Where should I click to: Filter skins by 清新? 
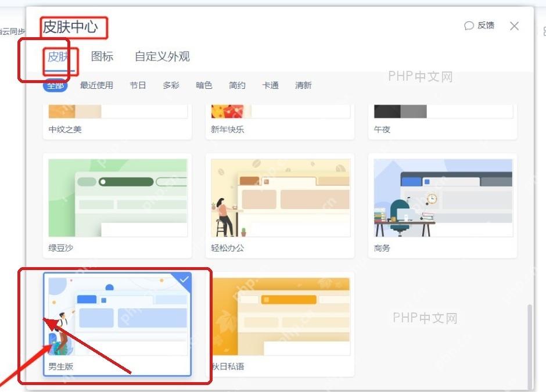(x=303, y=85)
